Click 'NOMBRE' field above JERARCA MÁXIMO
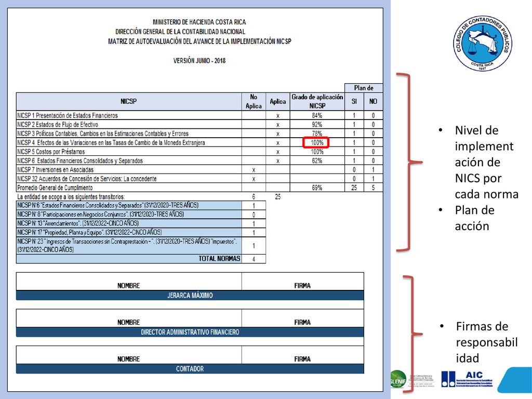532x399 pixels. [x=129, y=282]
